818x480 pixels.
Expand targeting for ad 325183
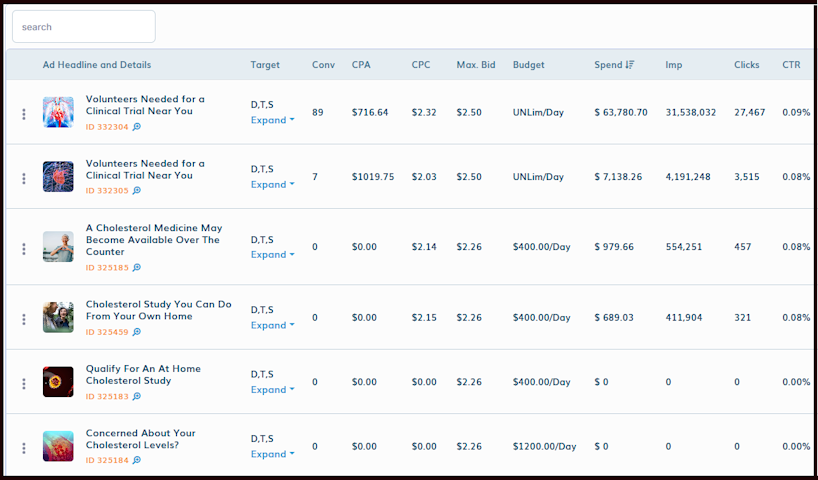[x=272, y=390]
